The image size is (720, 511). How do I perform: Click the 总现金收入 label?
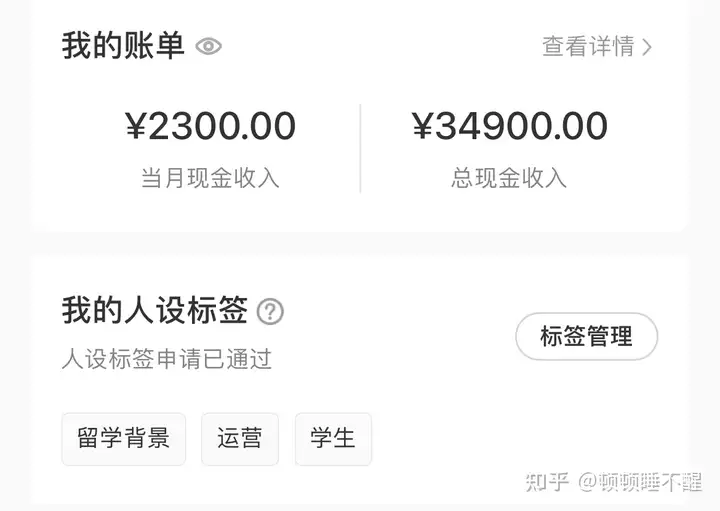pos(509,178)
